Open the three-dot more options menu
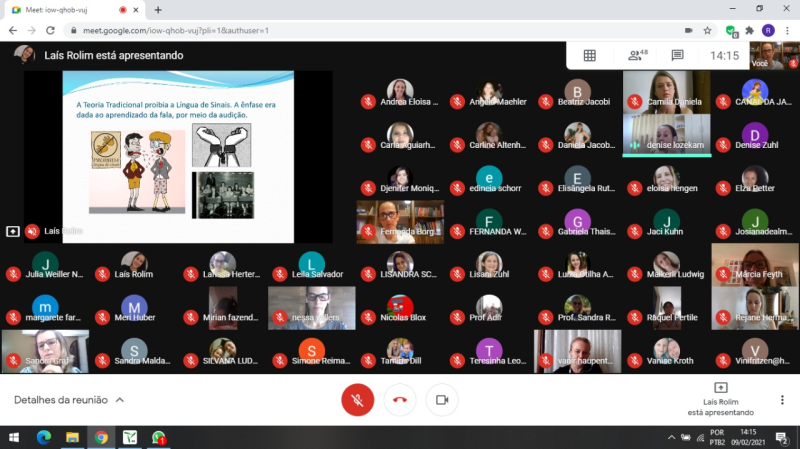 click(782, 400)
